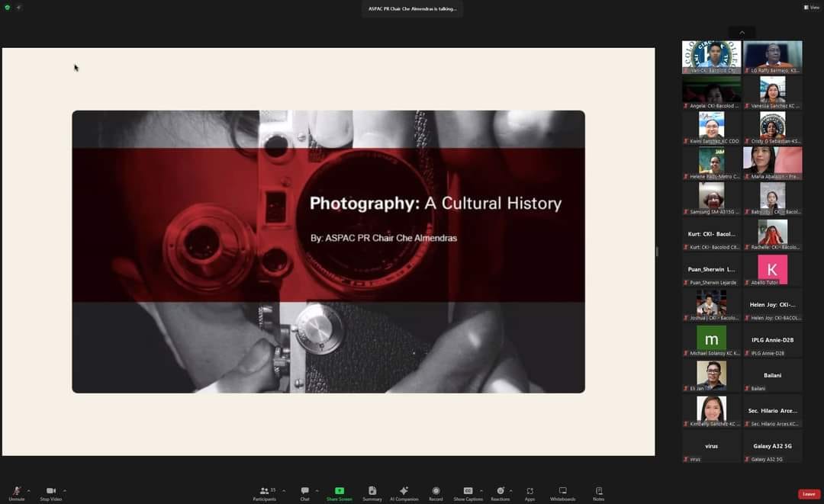Expand video options arrow beside Stop Video

coord(65,490)
